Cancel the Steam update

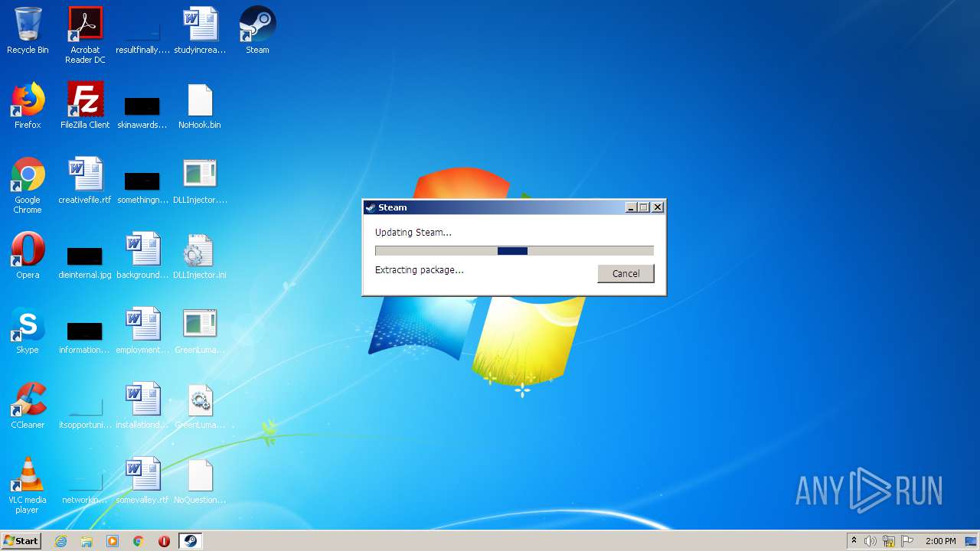click(x=626, y=274)
